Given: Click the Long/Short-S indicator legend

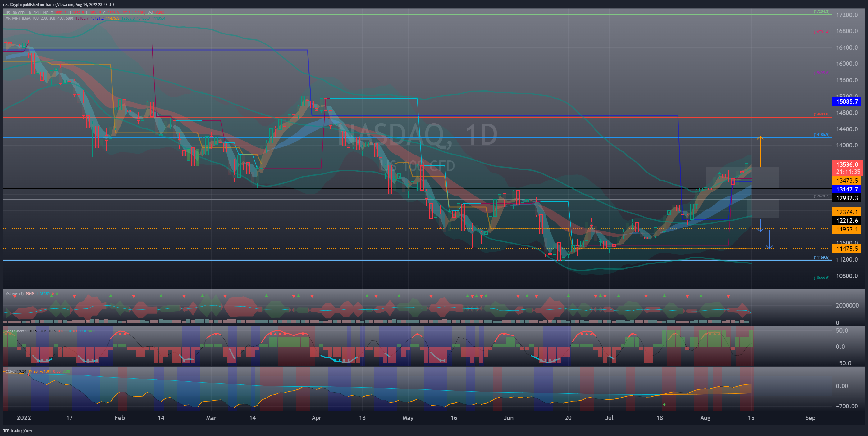Looking at the screenshot, I should click(x=16, y=331).
